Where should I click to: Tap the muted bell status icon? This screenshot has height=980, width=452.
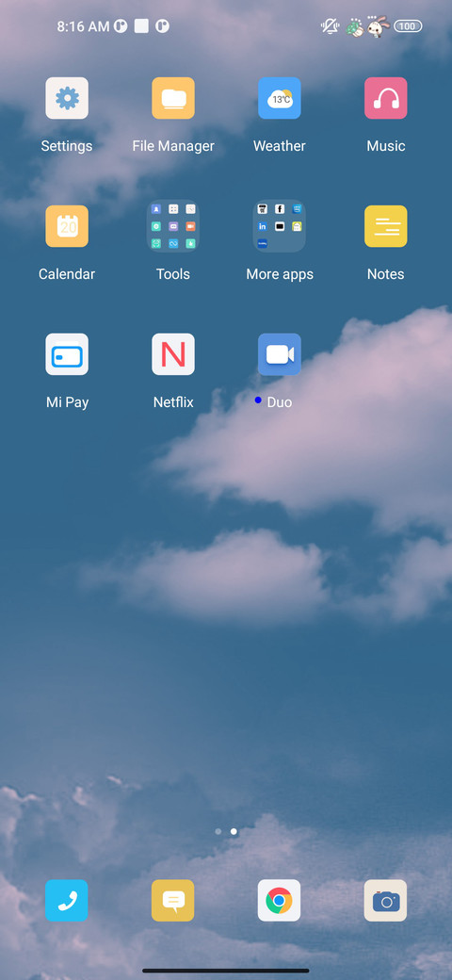[330, 26]
